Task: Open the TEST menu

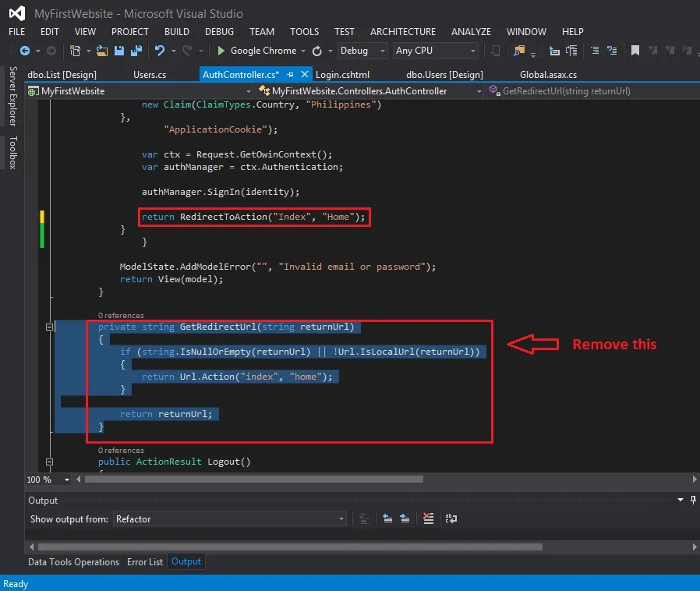Action: (345, 32)
